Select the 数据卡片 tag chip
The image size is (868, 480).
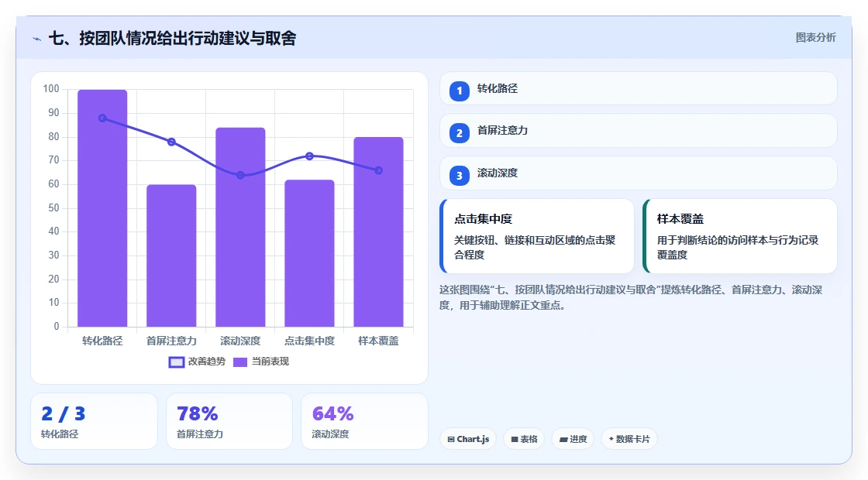coord(629,439)
